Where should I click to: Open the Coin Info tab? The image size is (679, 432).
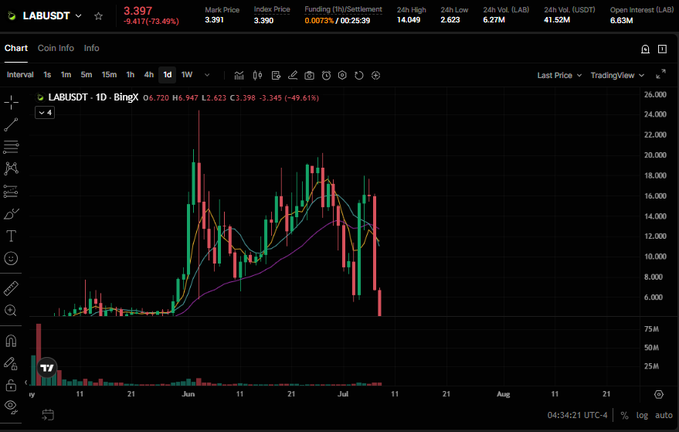[x=56, y=48]
